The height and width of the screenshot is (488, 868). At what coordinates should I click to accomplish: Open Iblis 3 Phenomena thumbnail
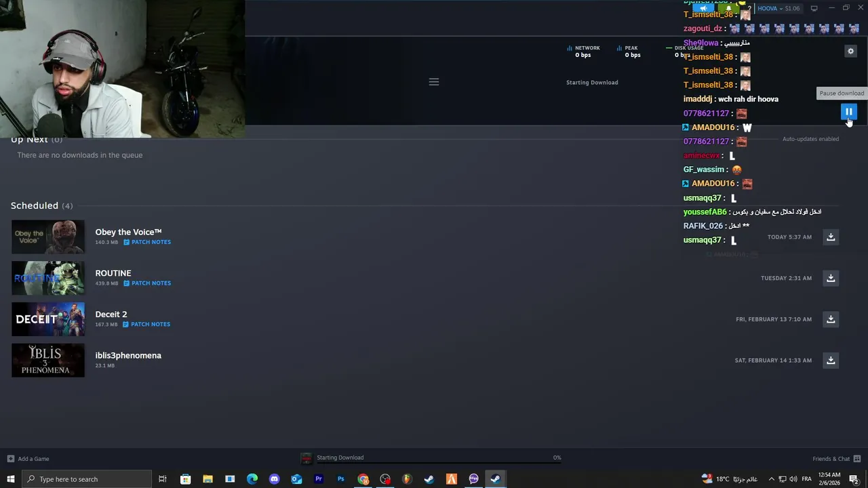point(48,361)
